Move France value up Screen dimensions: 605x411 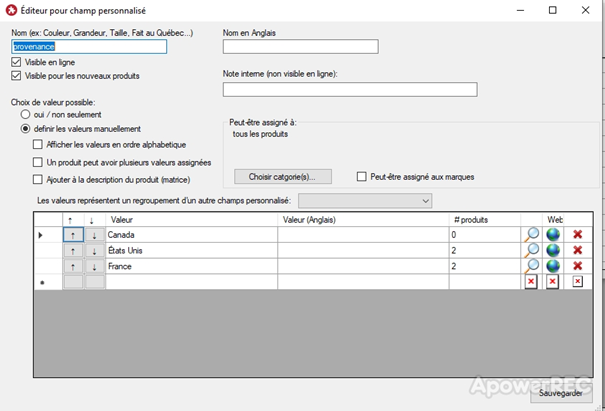pos(73,266)
